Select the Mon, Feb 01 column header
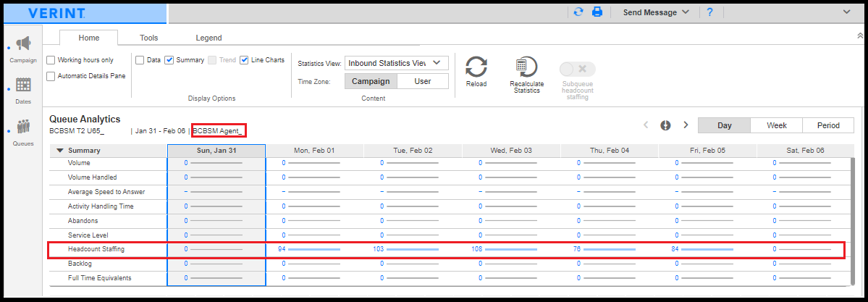868x302 pixels. coord(314,151)
